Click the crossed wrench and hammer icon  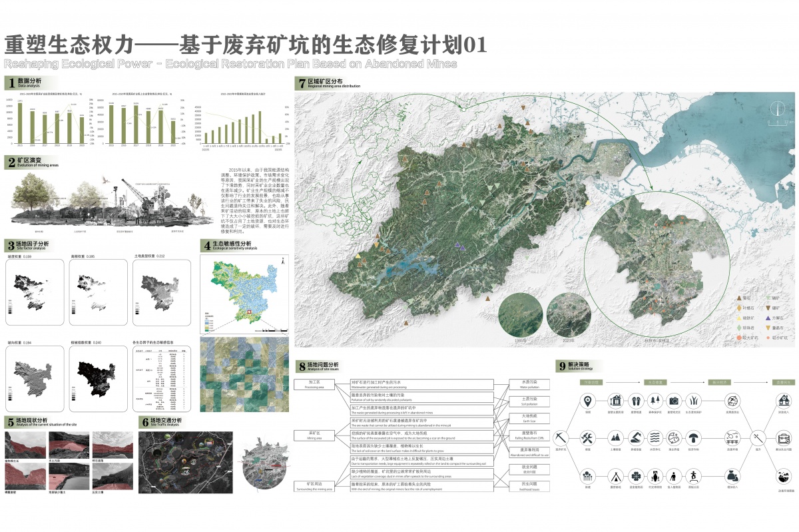(x=588, y=437)
